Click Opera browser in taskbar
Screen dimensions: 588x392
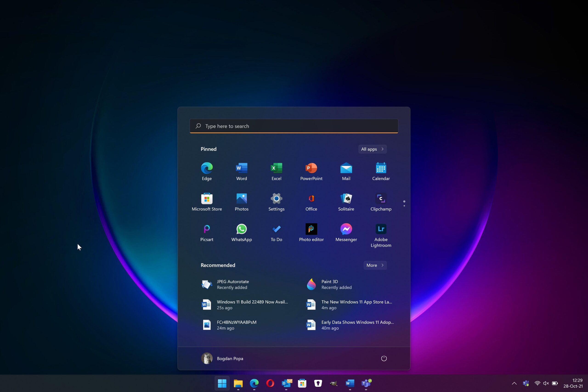click(x=270, y=383)
